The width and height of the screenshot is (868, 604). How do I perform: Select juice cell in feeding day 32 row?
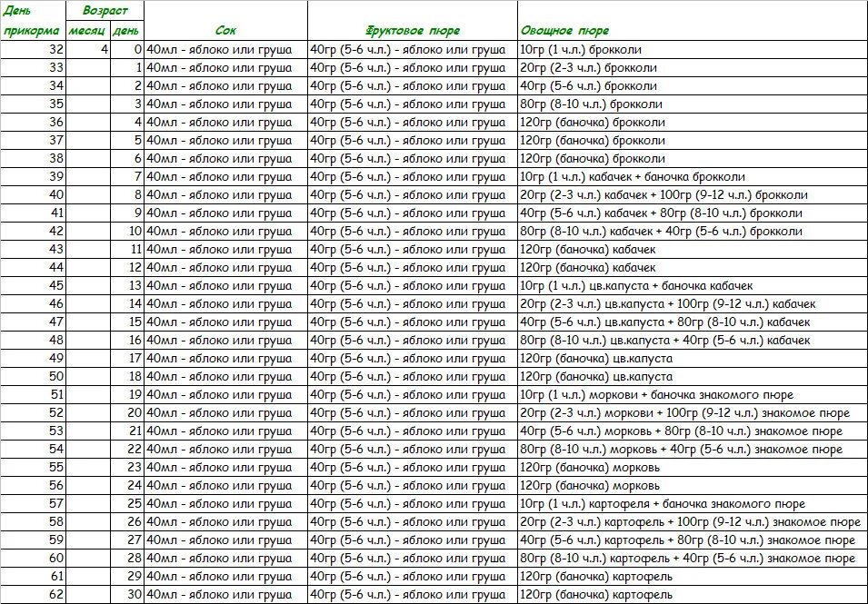click(x=225, y=50)
